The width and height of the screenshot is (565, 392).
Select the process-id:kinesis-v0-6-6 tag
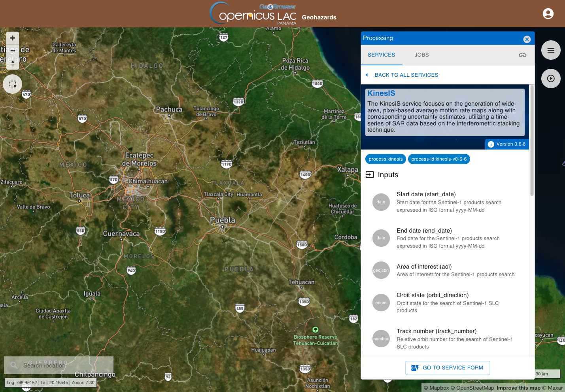(x=439, y=159)
